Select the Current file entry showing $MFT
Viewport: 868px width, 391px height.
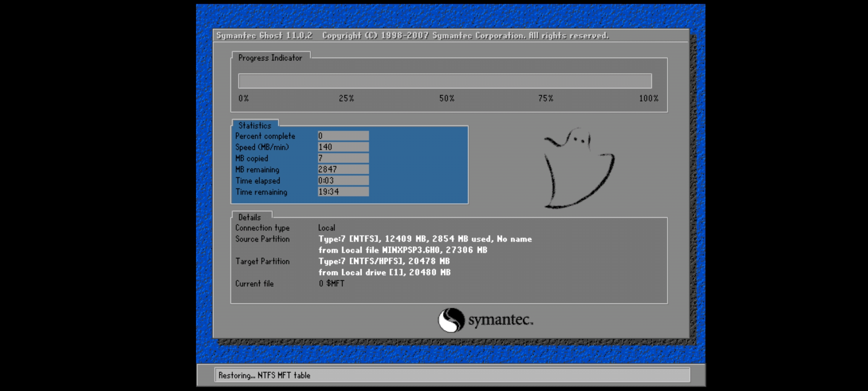[x=254, y=284]
